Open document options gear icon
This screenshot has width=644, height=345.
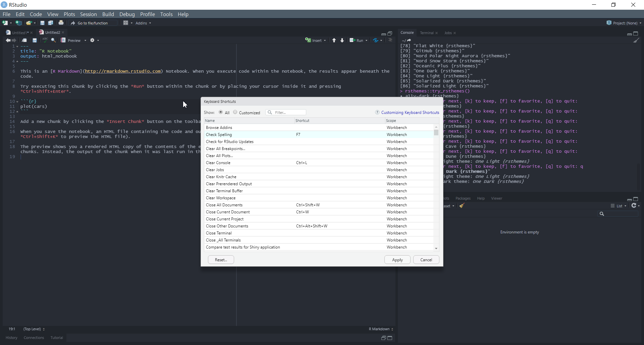(92, 40)
